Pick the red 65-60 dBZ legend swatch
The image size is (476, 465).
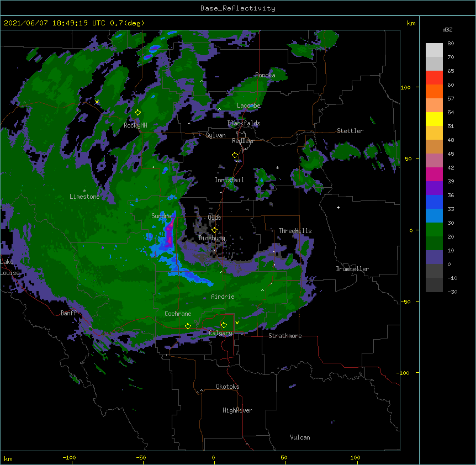434,77
